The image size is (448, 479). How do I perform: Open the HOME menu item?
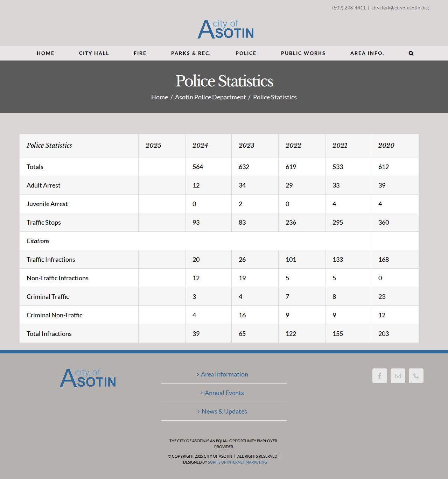45,53
